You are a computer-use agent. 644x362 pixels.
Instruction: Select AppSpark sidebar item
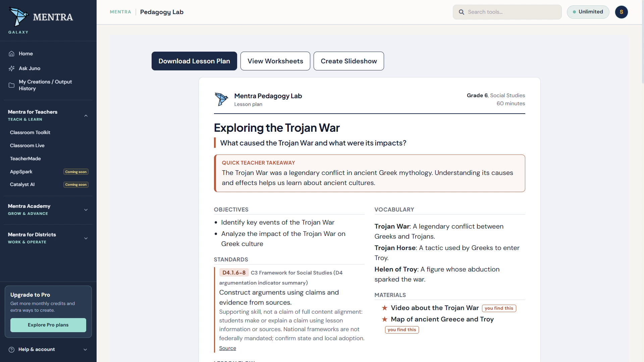(x=21, y=172)
